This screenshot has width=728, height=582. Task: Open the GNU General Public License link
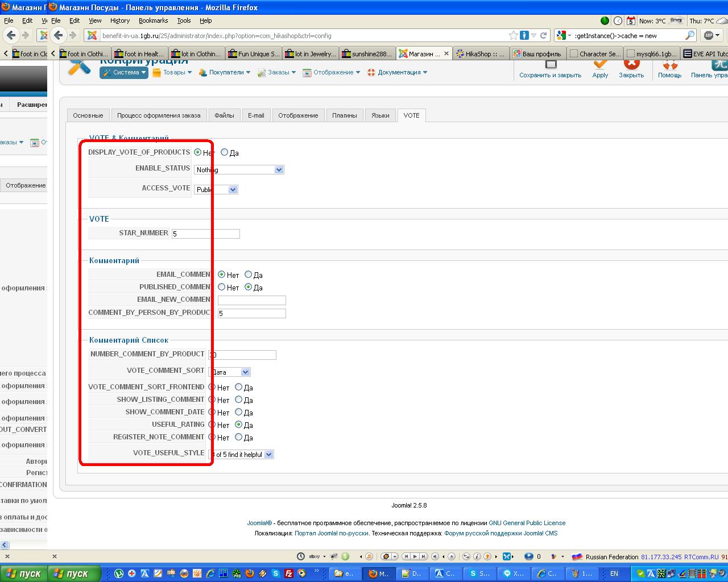click(x=527, y=523)
